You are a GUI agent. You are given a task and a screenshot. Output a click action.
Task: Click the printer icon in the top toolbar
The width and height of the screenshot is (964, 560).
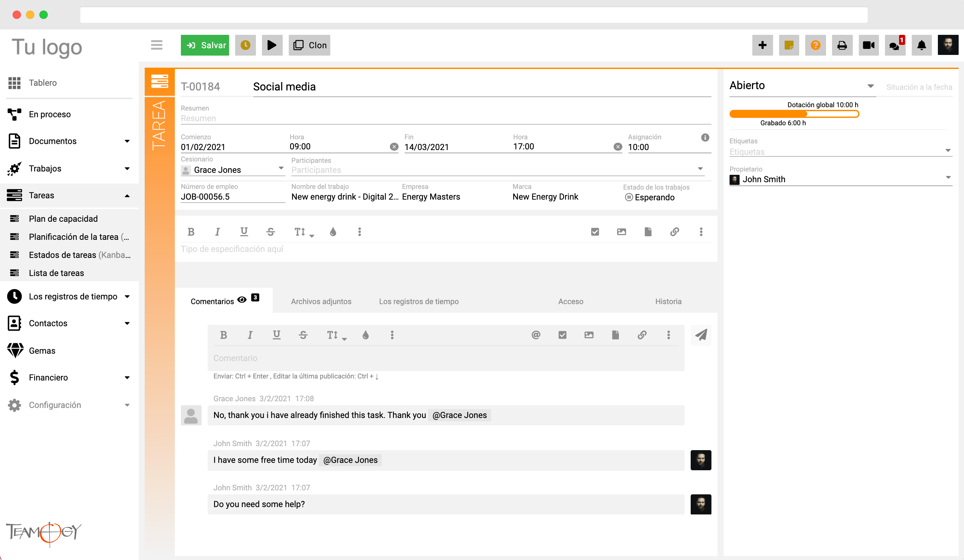tap(842, 45)
